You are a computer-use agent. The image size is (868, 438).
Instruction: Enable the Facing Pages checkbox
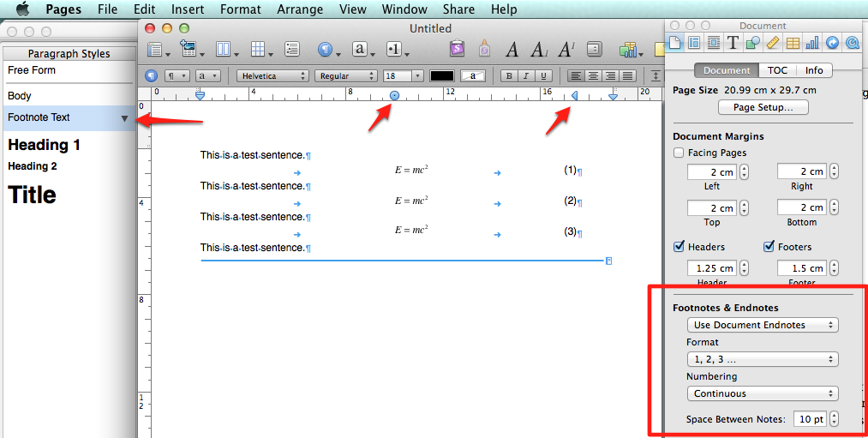[679, 153]
